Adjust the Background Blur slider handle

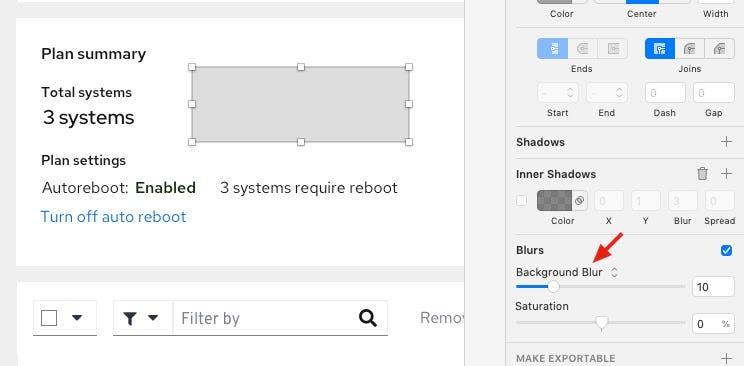coord(553,286)
